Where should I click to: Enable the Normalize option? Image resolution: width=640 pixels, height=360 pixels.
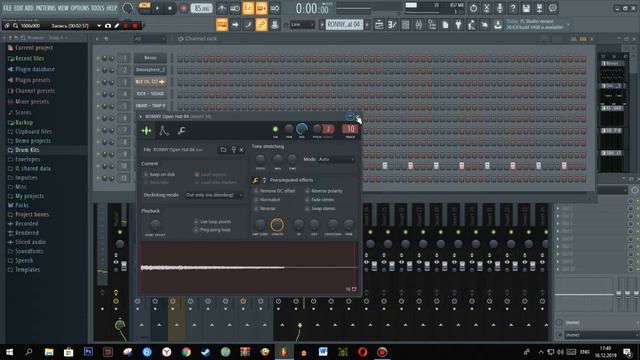256,200
